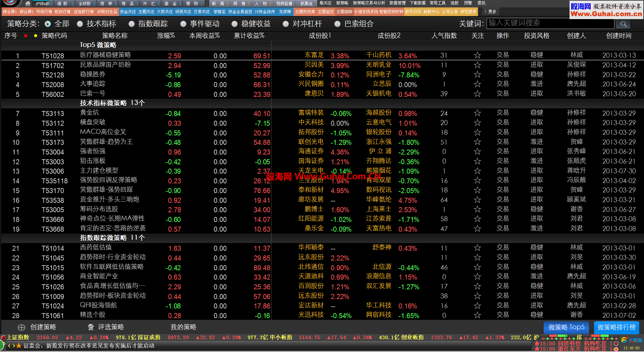The image size is (644, 352).
Task: Click 交易 for 笑傲群雄-趋势为王 row
Action: 502,142
